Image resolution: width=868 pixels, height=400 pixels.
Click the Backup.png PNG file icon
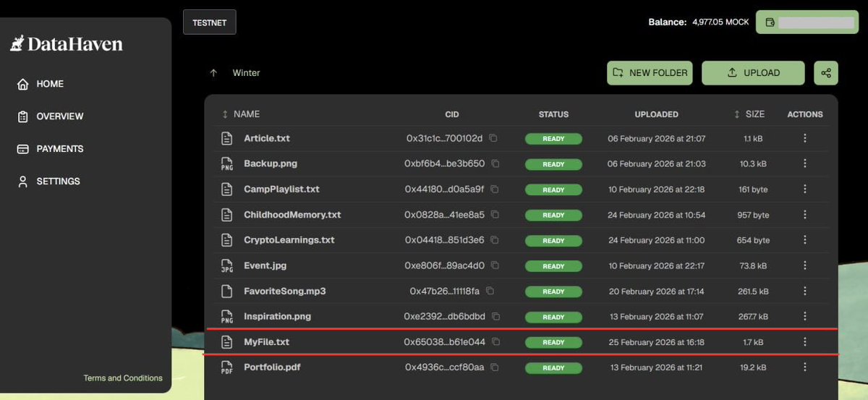227,163
